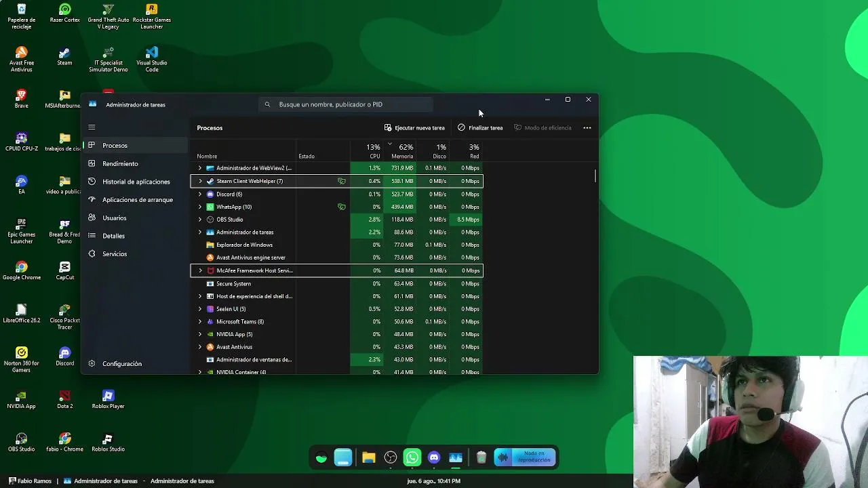
Task: Select the Google Chrome desktop icon
Action: tap(21, 271)
